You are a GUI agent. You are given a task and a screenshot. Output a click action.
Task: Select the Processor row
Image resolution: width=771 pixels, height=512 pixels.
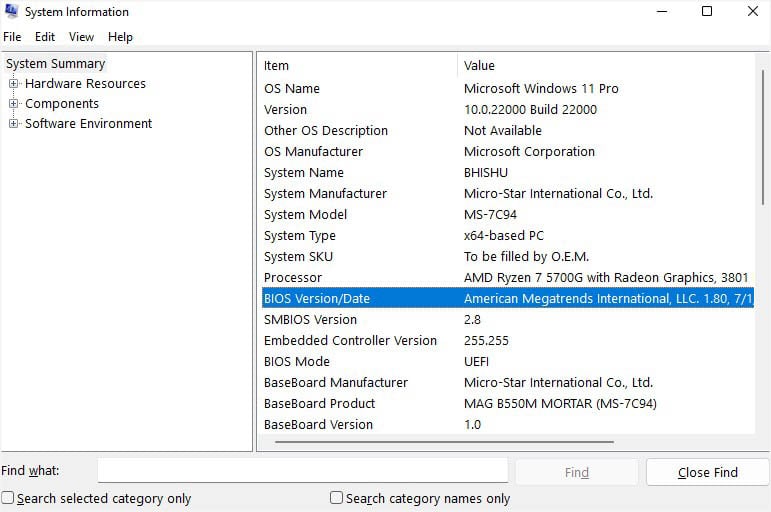coord(508,277)
